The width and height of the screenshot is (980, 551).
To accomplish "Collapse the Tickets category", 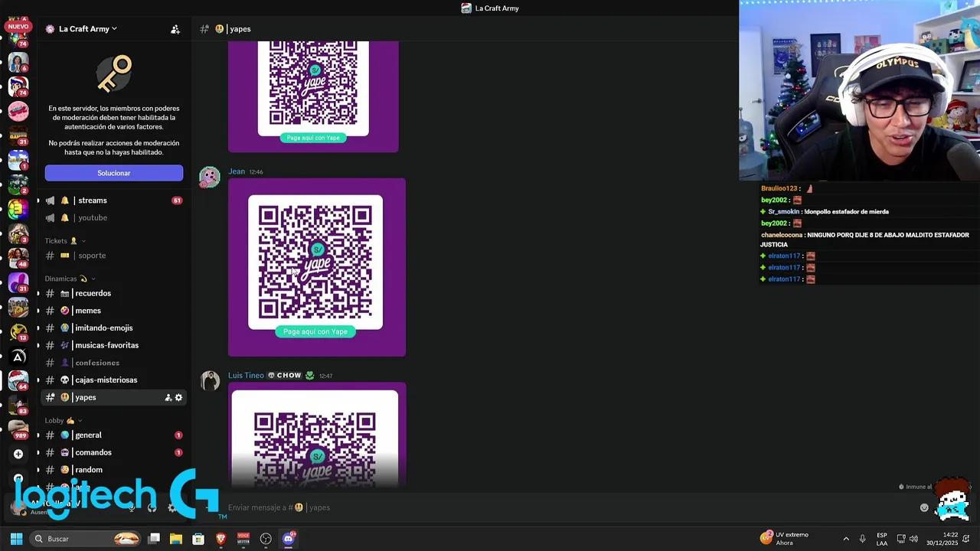I will [65, 241].
